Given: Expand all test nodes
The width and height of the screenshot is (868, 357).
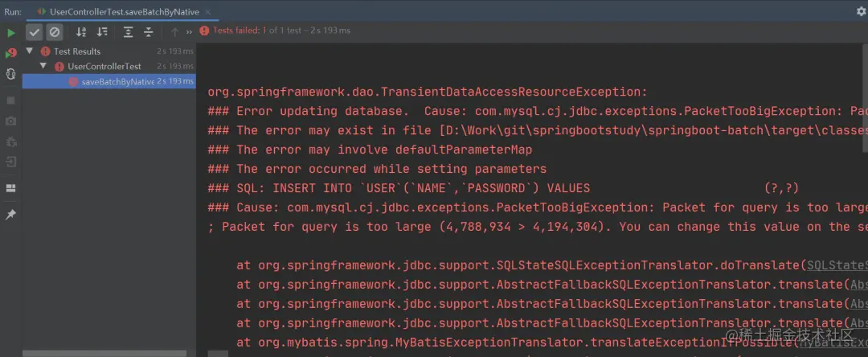Looking at the screenshot, I should point(129,32).
